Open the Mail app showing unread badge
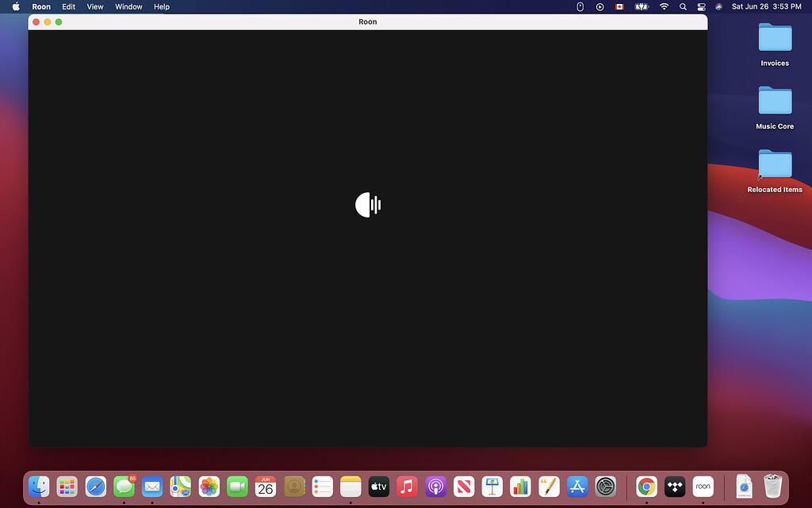This screenshot has height=508, width=812. (152, 487)
